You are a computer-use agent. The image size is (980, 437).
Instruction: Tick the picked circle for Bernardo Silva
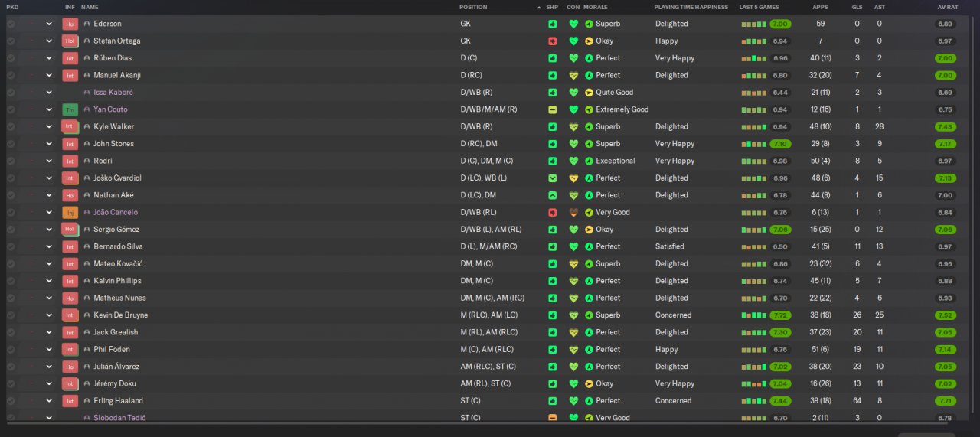coord(11,246)
